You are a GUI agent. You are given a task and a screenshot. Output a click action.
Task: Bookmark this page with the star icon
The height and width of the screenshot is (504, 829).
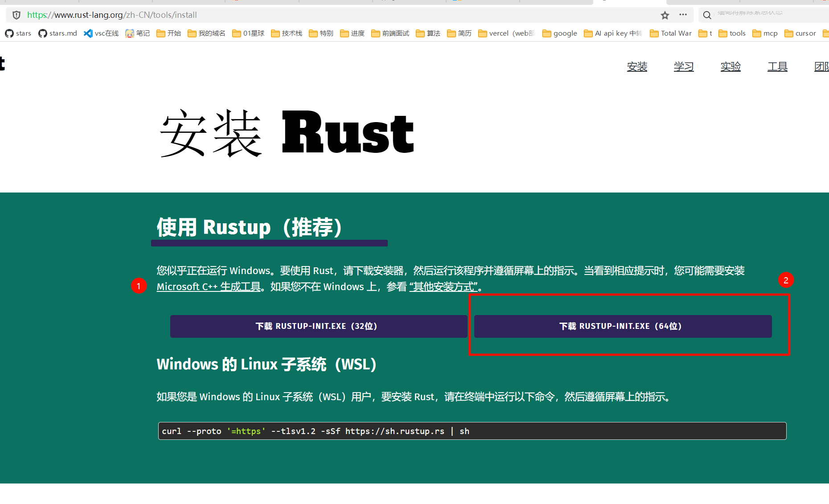click(665, 15)
